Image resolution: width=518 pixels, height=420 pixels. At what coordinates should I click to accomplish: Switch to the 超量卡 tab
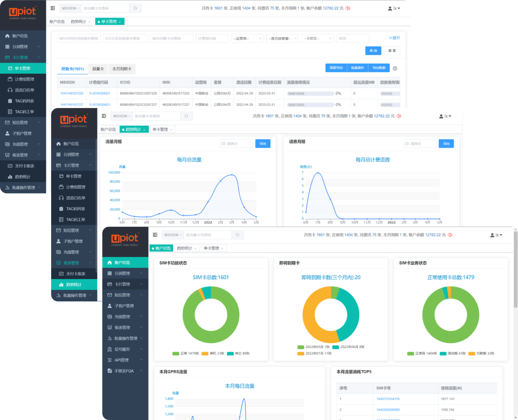(x=98, y=69)
